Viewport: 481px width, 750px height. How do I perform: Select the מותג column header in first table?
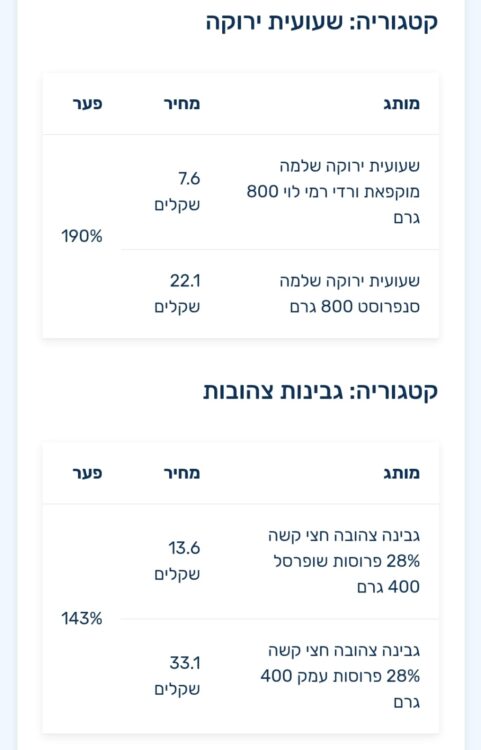pyautogui.click(x=402, y=104)
